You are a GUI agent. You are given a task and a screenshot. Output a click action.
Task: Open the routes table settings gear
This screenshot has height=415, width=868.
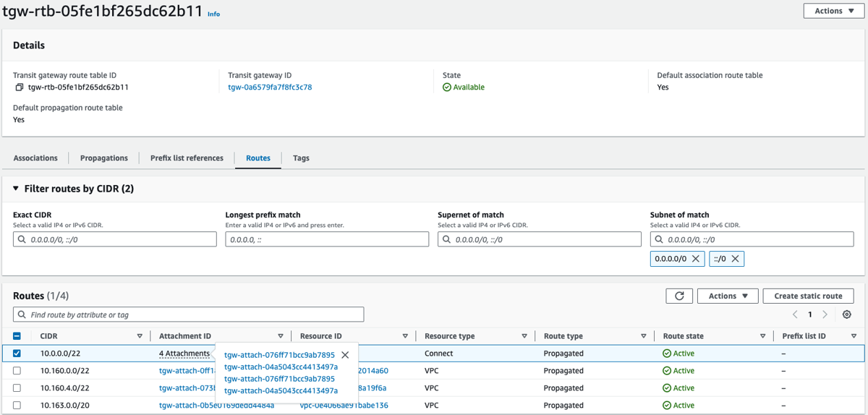(x=847, y=315)
